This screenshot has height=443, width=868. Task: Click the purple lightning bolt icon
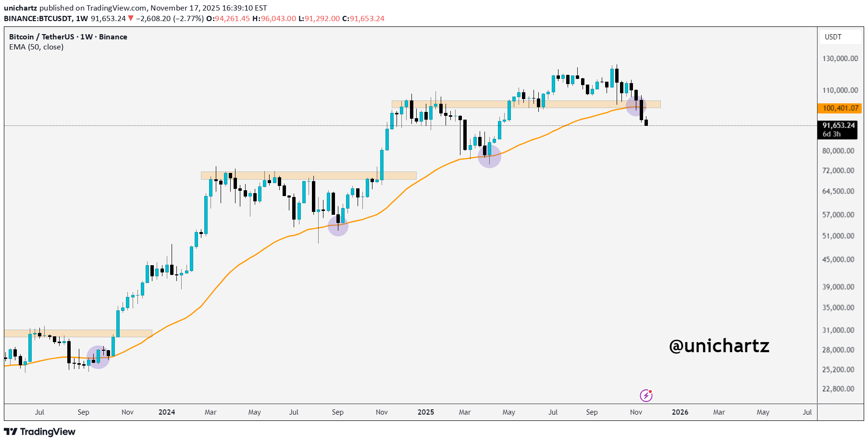tap(646, 395)
